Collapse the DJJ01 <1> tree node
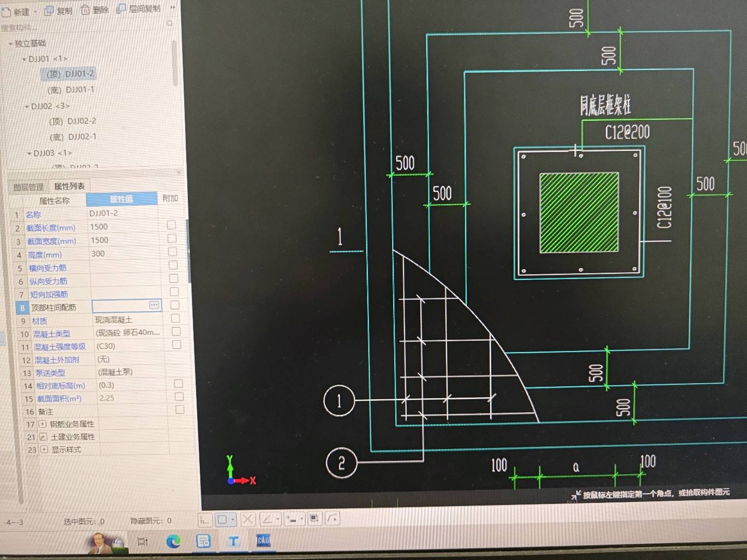Image resolution: width=747 pixels, height=560 pixels. [24, 59]
